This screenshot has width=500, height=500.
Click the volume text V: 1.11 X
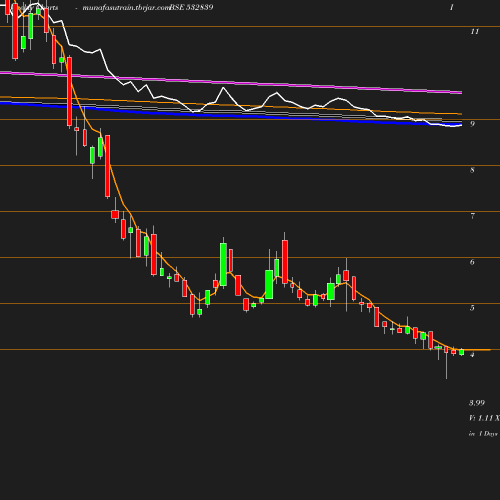coord(484,418)
